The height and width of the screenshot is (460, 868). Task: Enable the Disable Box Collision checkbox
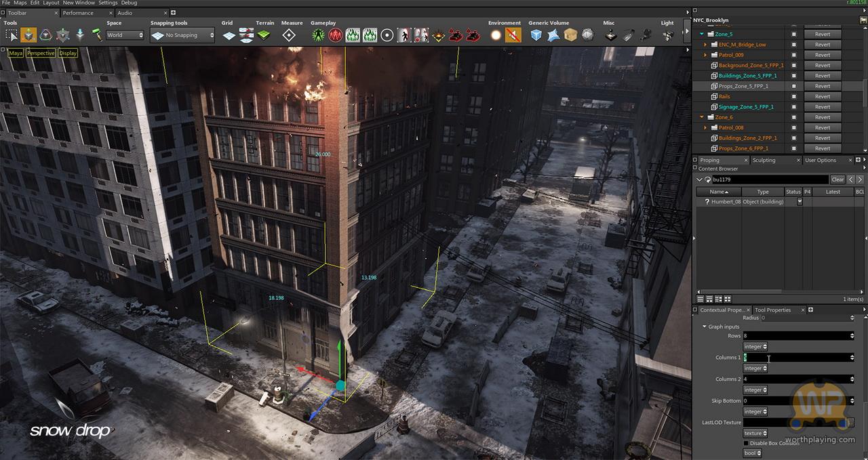coord(747,443)
